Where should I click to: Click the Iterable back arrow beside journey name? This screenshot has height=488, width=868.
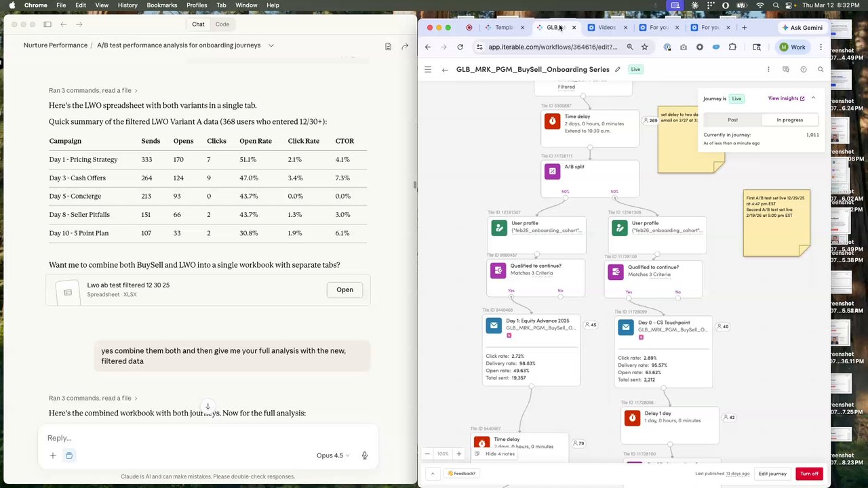pos(445,69)
